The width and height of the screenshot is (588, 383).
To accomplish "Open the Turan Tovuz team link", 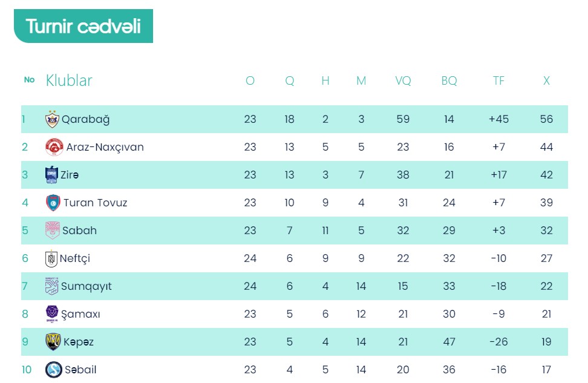I will point(95,203).
